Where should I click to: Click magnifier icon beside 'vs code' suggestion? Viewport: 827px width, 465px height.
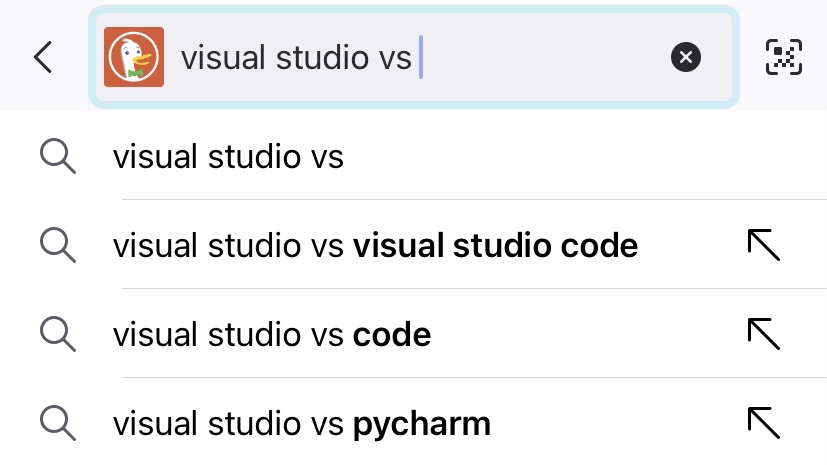coord(58,334)
